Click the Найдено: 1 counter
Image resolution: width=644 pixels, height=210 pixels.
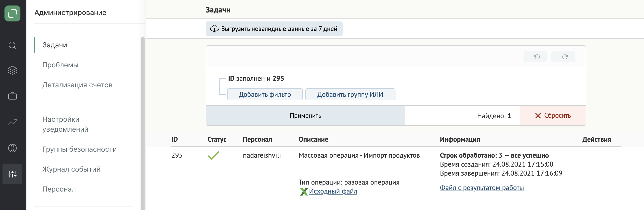tap(494, 116)
